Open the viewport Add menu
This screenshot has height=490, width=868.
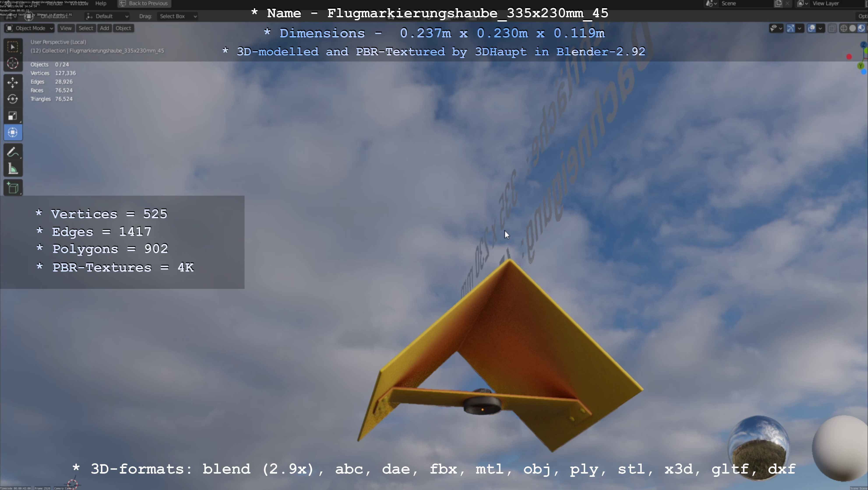pyautogui.click(x=104, y=28)
